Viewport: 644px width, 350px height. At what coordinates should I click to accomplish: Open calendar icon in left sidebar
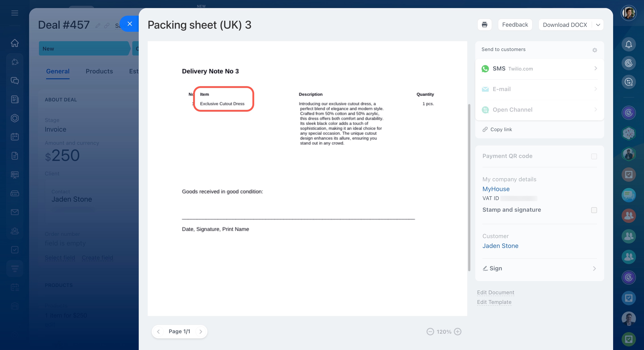click(15, 137)
